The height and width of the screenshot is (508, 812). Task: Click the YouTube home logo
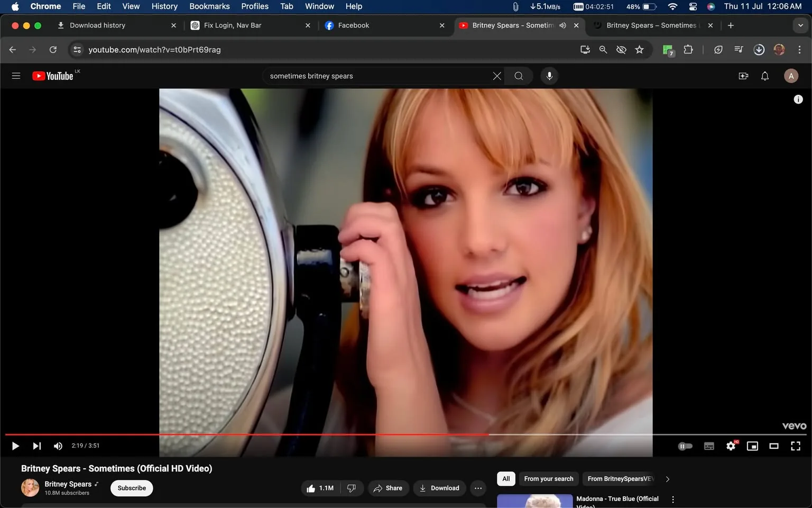click(53, 76)
